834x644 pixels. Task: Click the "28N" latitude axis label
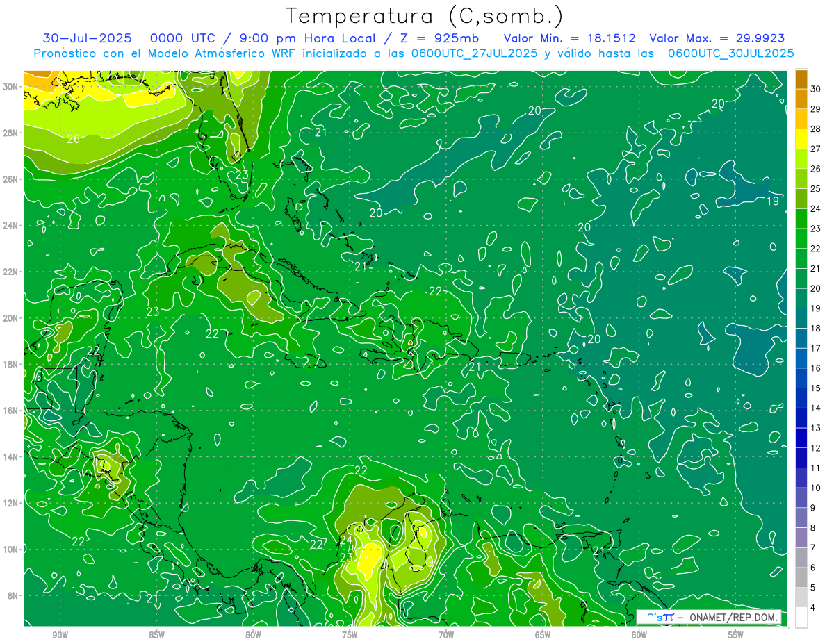tap(11, 133)
